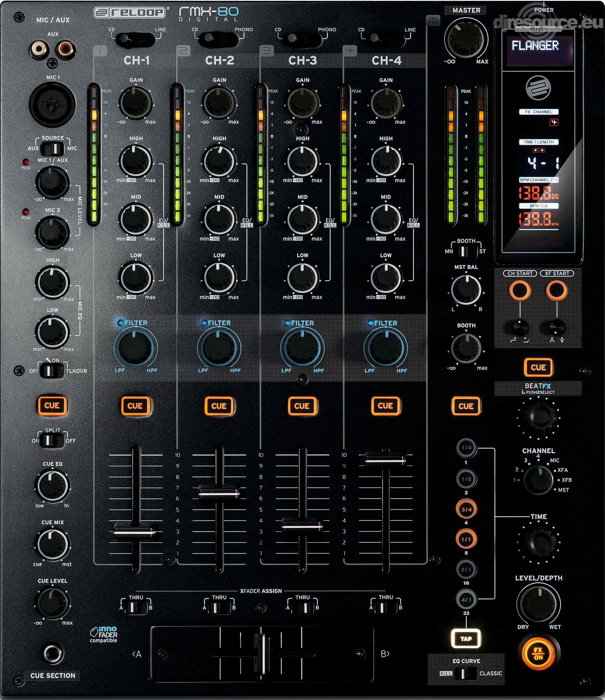Image resolution: width=605 pixels, height=700 pixels.
Task: Click the crossfader handle
Action: 262,654
